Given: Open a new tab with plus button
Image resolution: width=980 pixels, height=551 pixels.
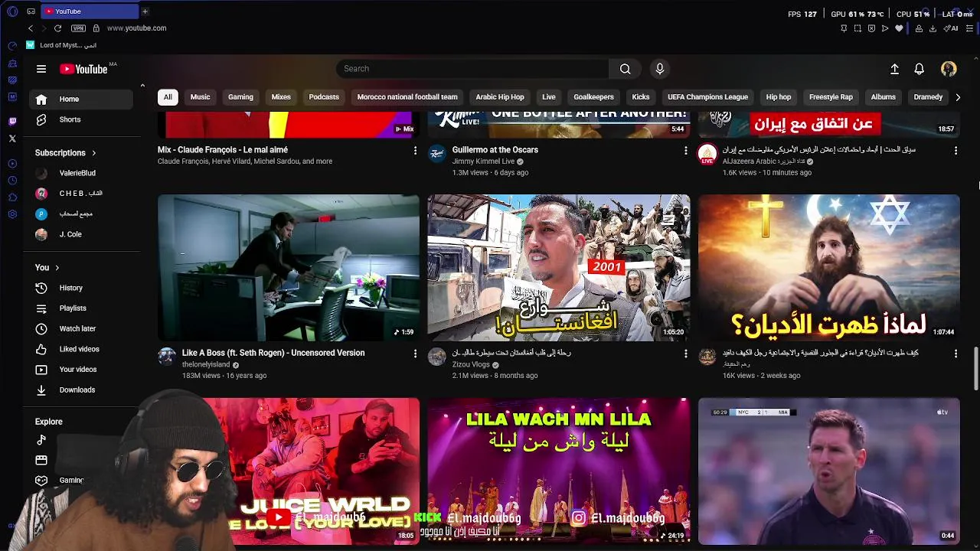Looking at the screenshot, I should click(145, 11).
